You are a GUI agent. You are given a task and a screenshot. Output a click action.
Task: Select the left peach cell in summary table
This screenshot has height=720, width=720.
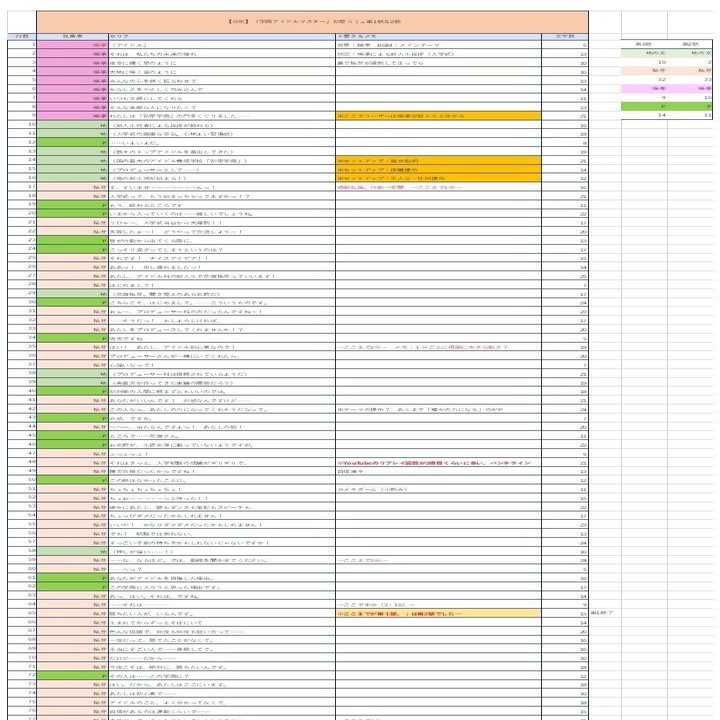click(644, 71)
